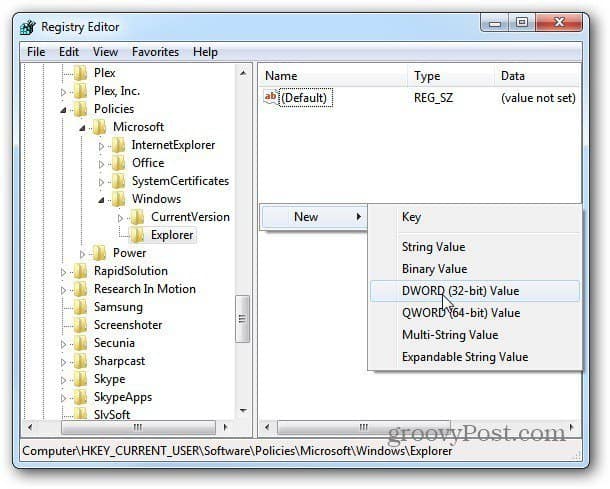
Task: Choose String Value in submenu
Action: tap(474, 247)
